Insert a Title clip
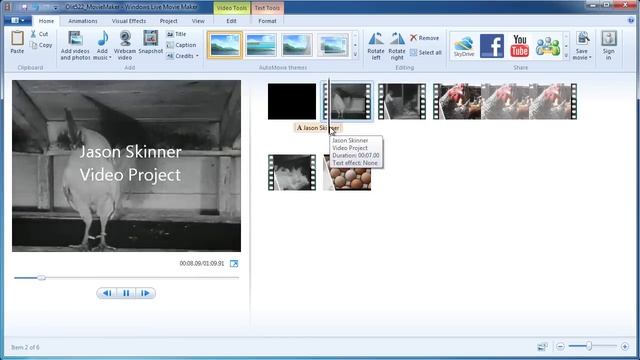 176,34
